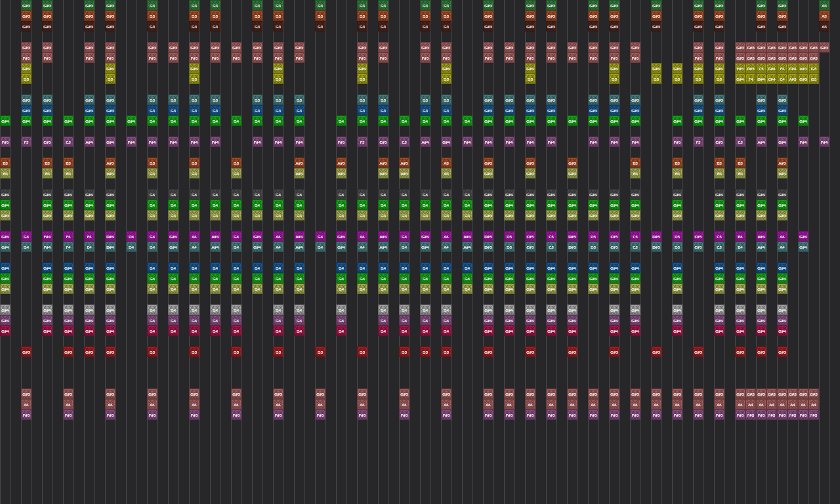Click the yellow F#5 note block
The image size is (840, 504).
pyautogui.click(x=740, y=68)
